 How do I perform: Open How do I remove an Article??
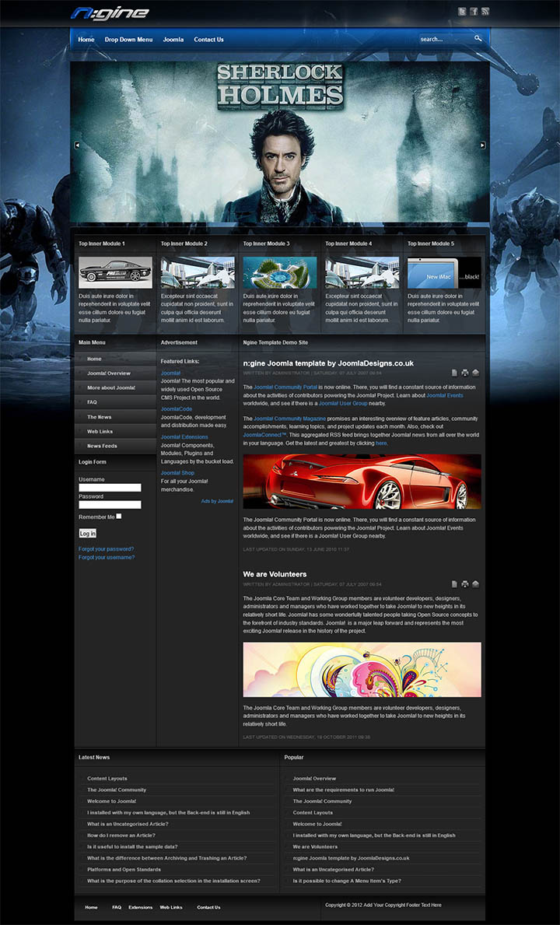pos(121,836)
